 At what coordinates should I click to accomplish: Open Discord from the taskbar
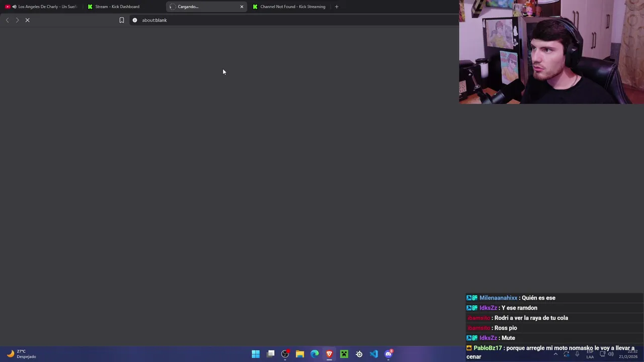click(x=388, y=354)
